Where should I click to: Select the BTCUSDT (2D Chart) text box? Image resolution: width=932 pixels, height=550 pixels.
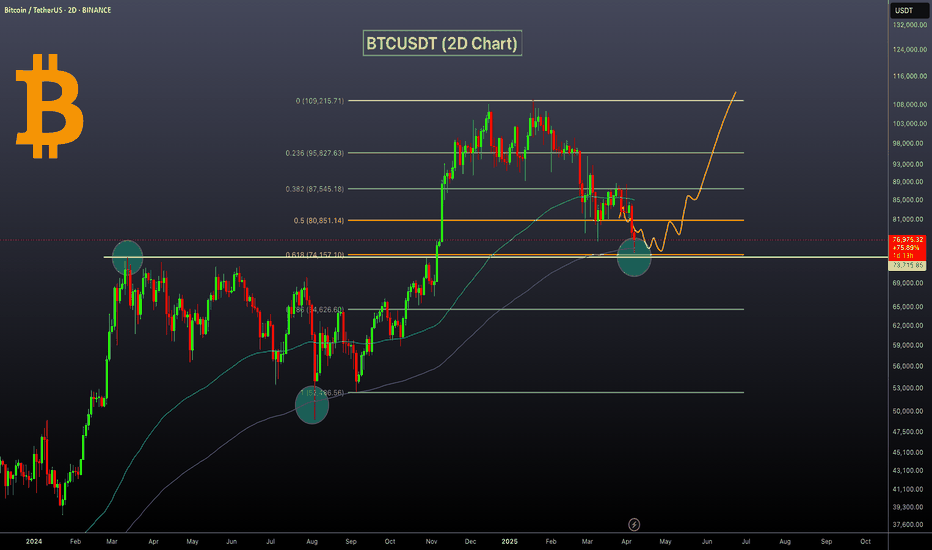pyautogui.click(x=442, y=43)
